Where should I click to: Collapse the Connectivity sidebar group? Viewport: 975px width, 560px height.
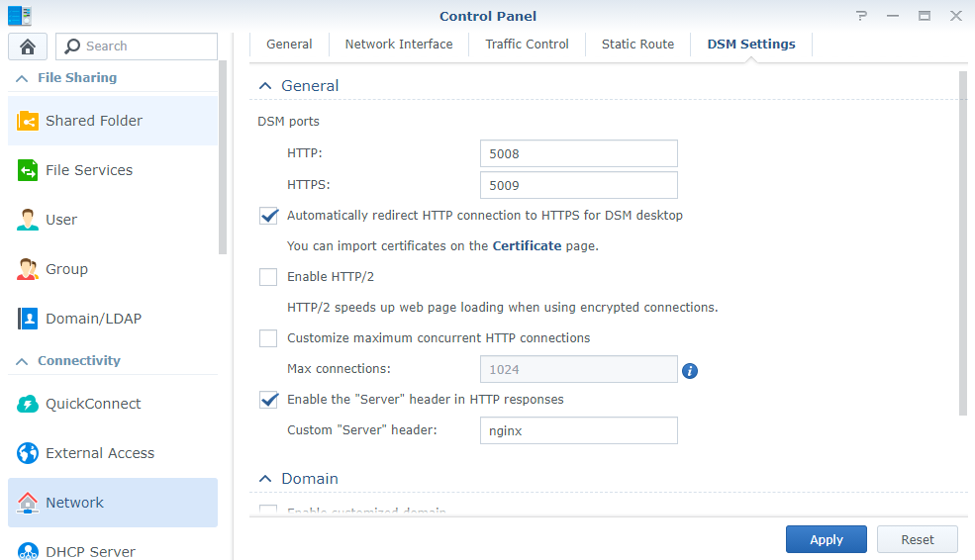22,361
